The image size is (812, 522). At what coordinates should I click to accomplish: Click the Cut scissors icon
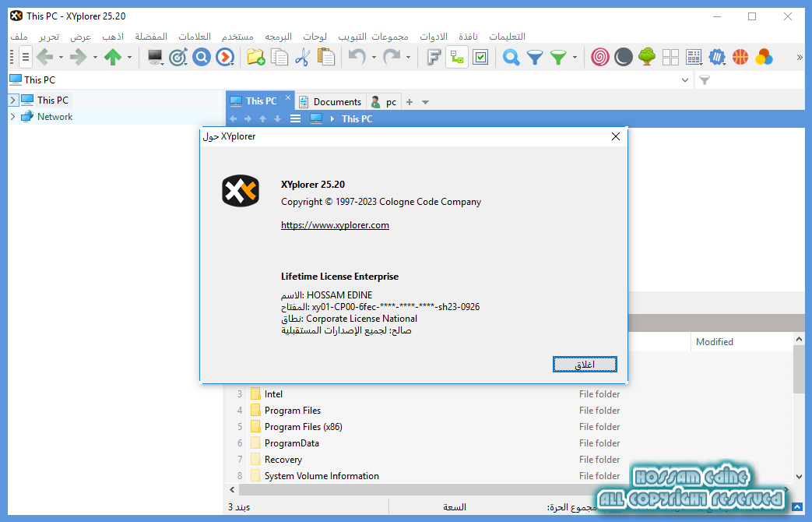coord(302,57)
